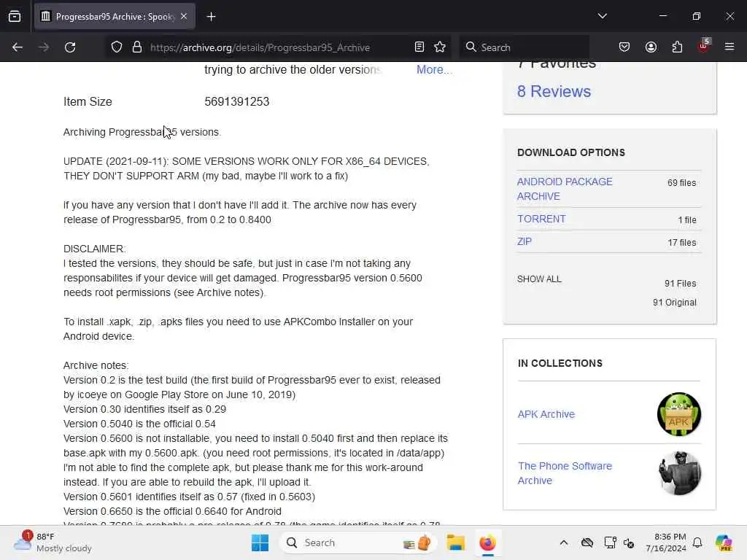Toggle reader view icon in address bar
The image size is (747, 560).
419,47
